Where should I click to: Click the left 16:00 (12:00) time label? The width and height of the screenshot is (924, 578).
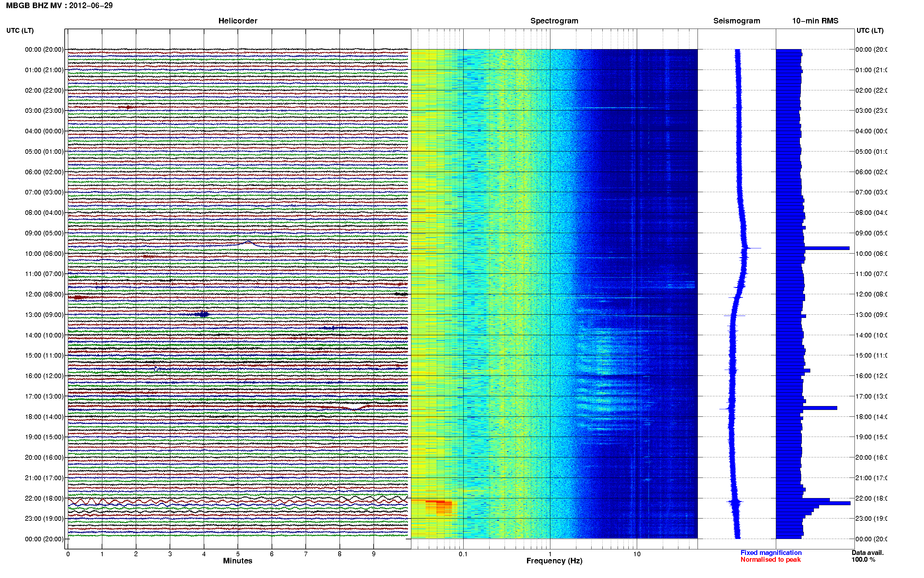point(44,376)
